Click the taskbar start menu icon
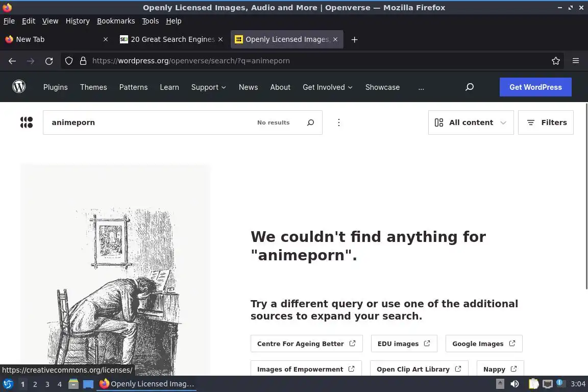Image resolution: width=588 pixels, height=392 pixels. pos(8,384)
